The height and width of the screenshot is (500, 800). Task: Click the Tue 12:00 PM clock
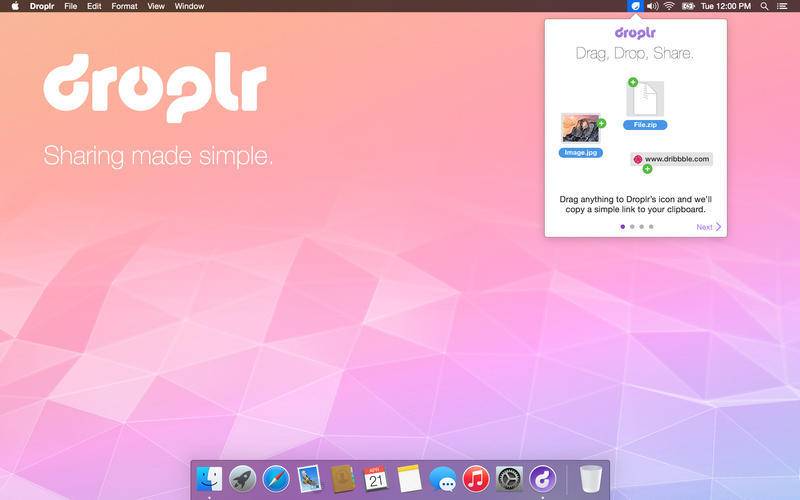click(726, 6)
